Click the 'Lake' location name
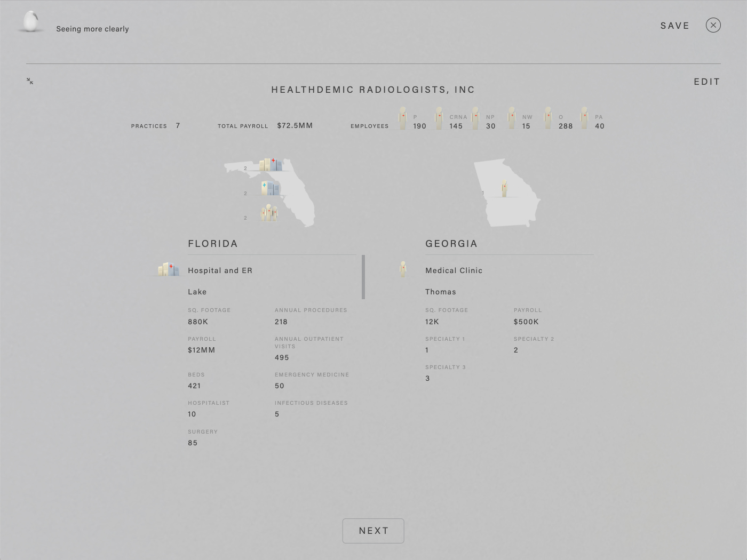 (197, 292)
